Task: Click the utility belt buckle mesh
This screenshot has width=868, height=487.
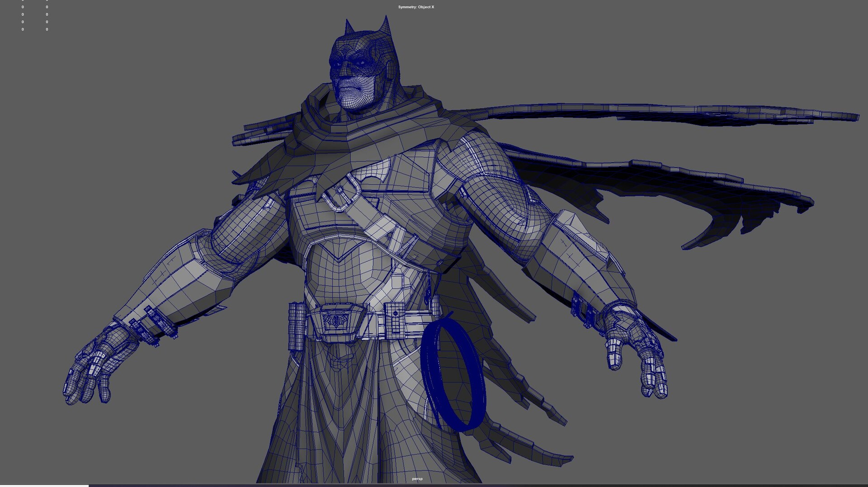Action: [337, 321]
